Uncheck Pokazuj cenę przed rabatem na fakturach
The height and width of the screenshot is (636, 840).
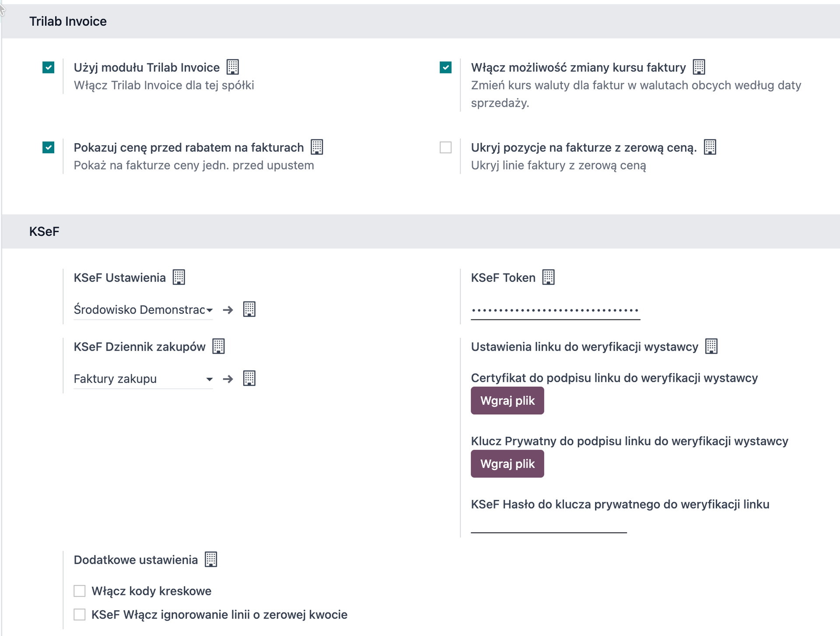(49, 148)
